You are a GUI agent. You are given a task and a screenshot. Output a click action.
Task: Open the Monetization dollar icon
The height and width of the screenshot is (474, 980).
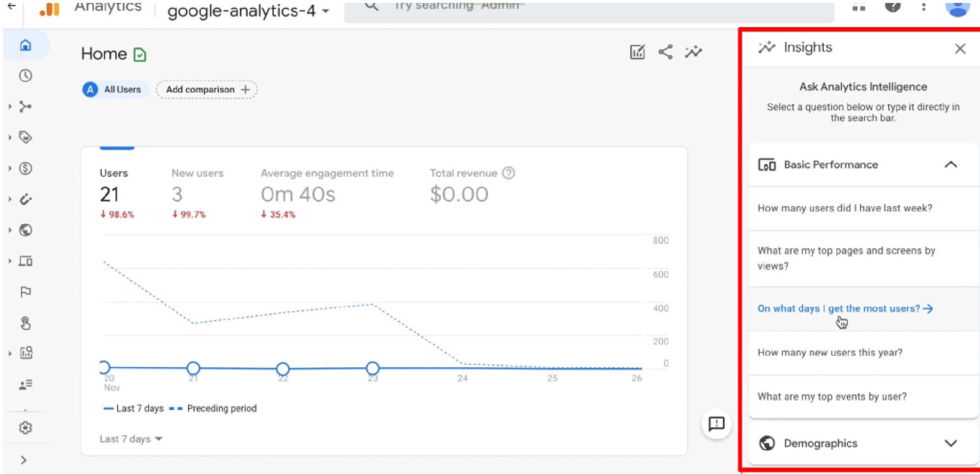(25, 168)
